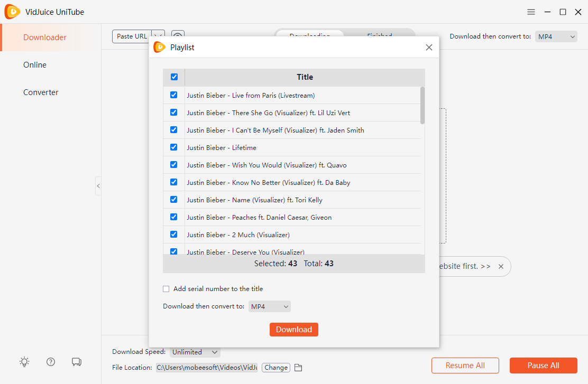This screenshot has width=588, height=384.
Task: Click the Pause All button
Action: point(544,366)
